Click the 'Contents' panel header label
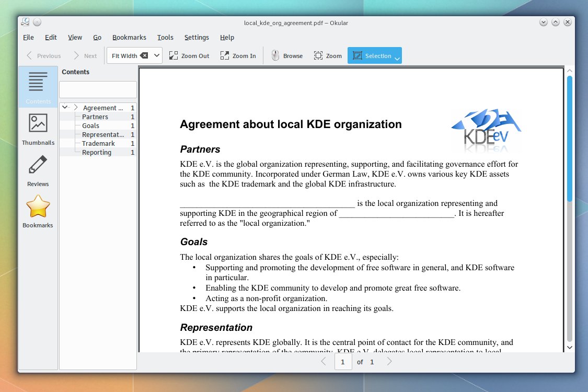The image size is (588, 392). (x=75, y=72)
